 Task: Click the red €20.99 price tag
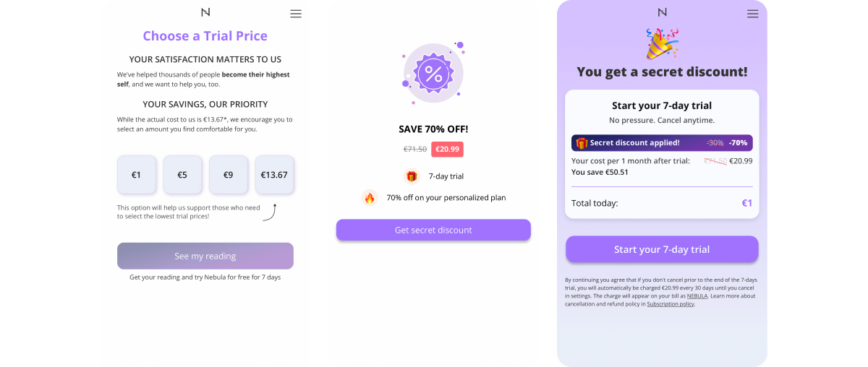[x=447, y=150]
